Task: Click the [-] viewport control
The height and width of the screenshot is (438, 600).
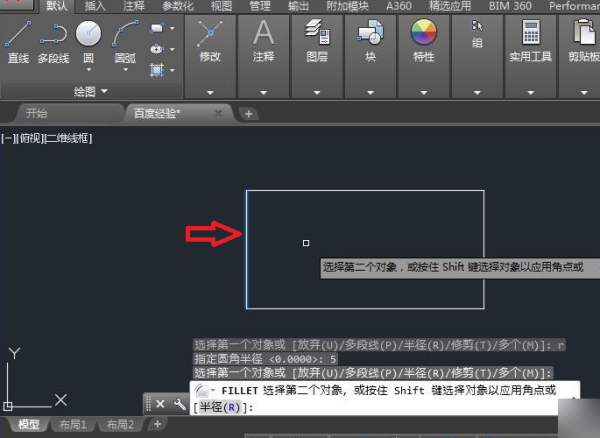Action: 8,138
